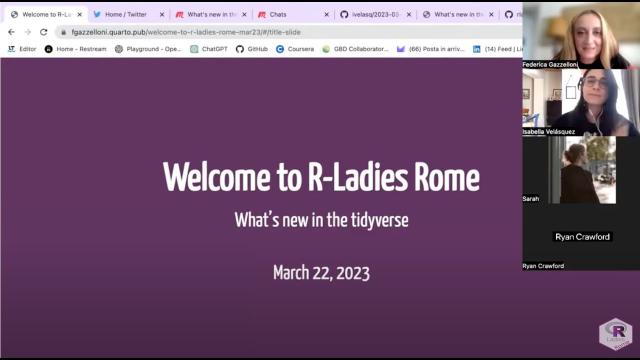Click the fgazzelloni.quarto.pub address bar

tap(288, 32)
